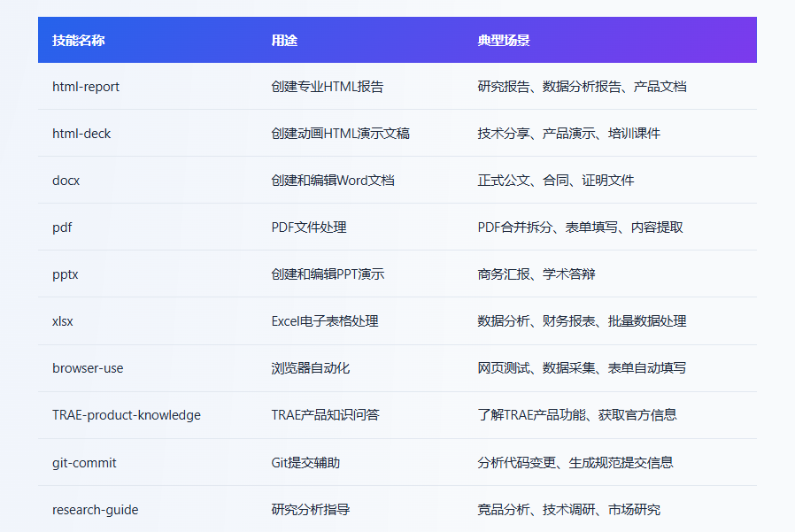Select the html-deck skill name
The width and height of the screenshot is (795, 532).
pos(81,134)
